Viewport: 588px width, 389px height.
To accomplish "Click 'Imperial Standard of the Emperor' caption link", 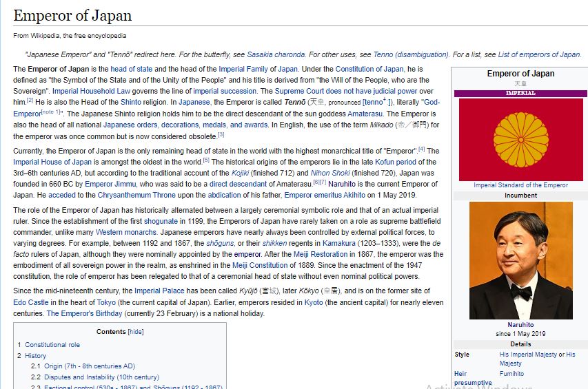I will [x=520, y=185].
